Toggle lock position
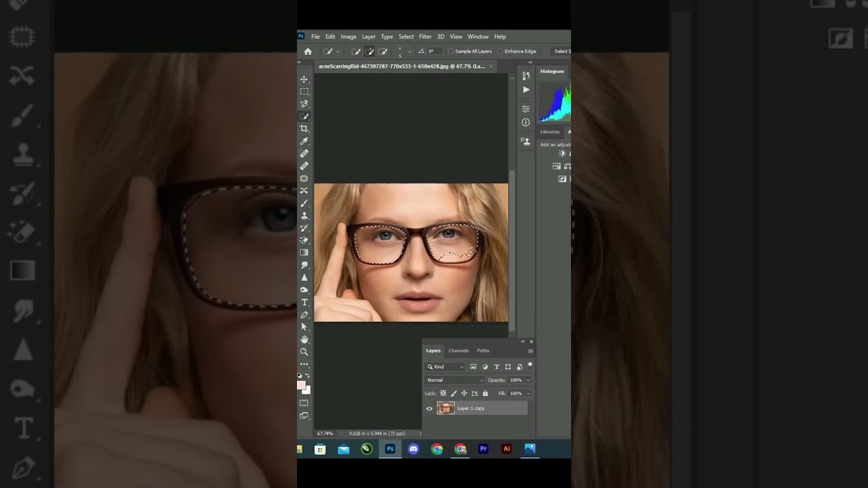Image resolution: width=868 pixels, height=488 pixels. tap(464, 393)
